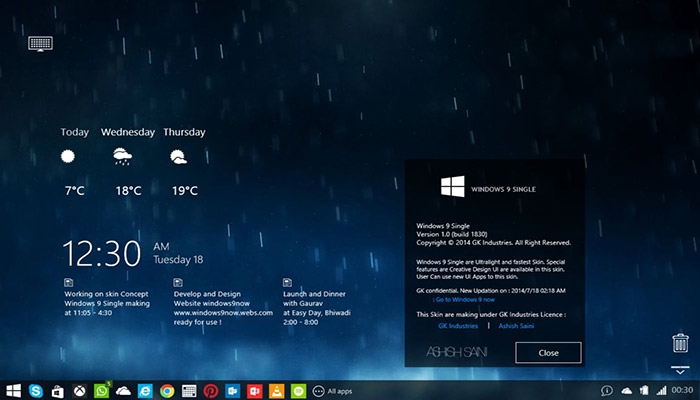Click the Version 1.0 (build 1830) text

452,234
